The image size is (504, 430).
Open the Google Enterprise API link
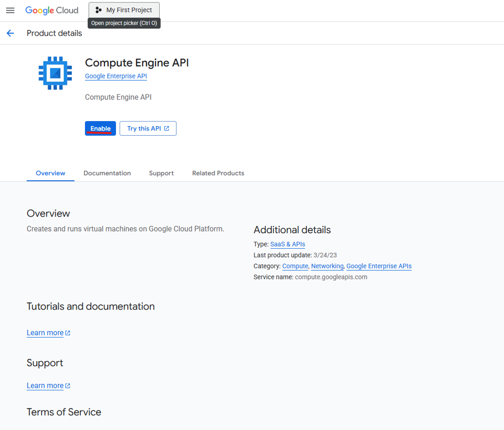pos(116,76)
